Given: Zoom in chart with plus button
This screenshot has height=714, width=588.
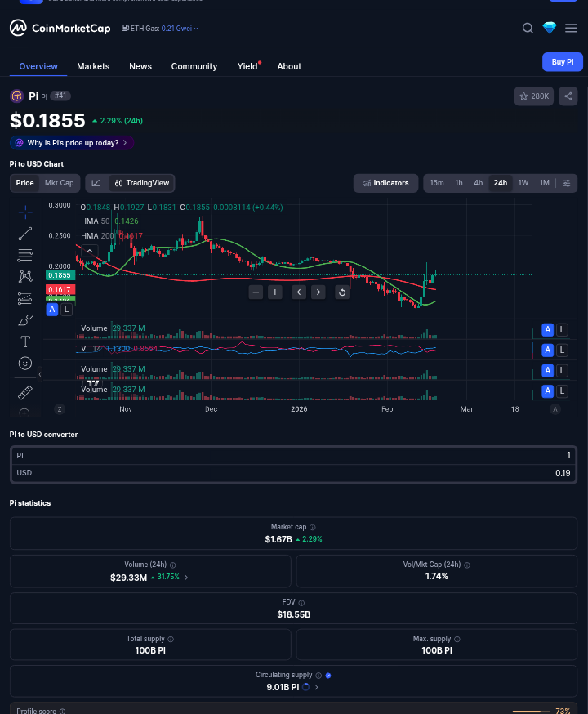Looking at the screenshot, I should pos(275,292).
